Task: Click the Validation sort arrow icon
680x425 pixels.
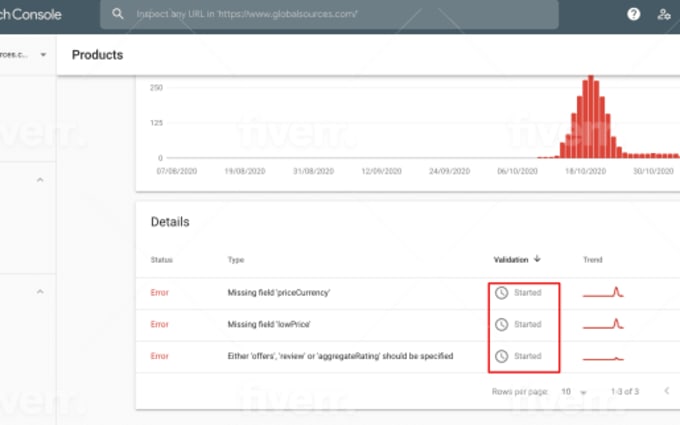Action: click(x=537, y=259)
